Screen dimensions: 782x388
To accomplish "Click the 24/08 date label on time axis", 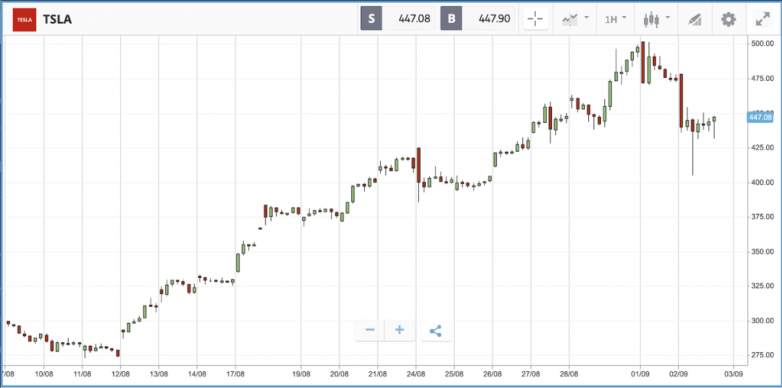I will 415,374.
